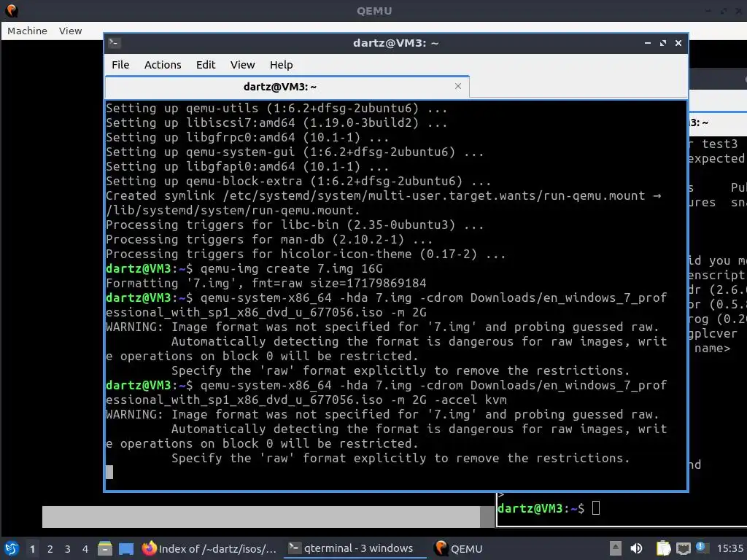
Task: Open the update notifier tray icon
Action: (x=701, y=547)
